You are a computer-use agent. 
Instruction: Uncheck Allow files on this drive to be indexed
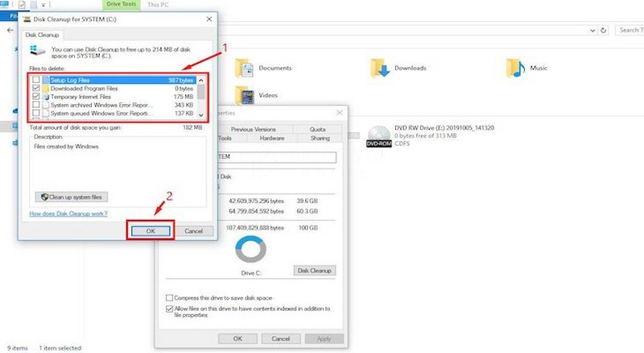169,309
